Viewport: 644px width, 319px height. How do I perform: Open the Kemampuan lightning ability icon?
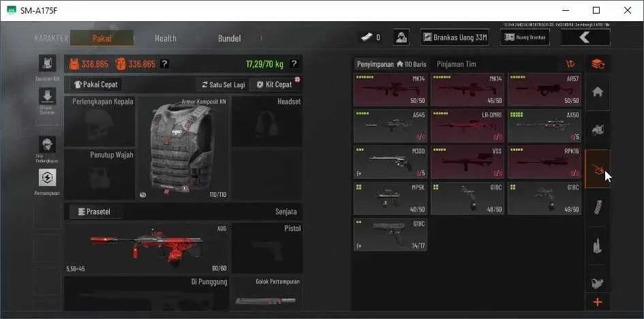(48, 177)
